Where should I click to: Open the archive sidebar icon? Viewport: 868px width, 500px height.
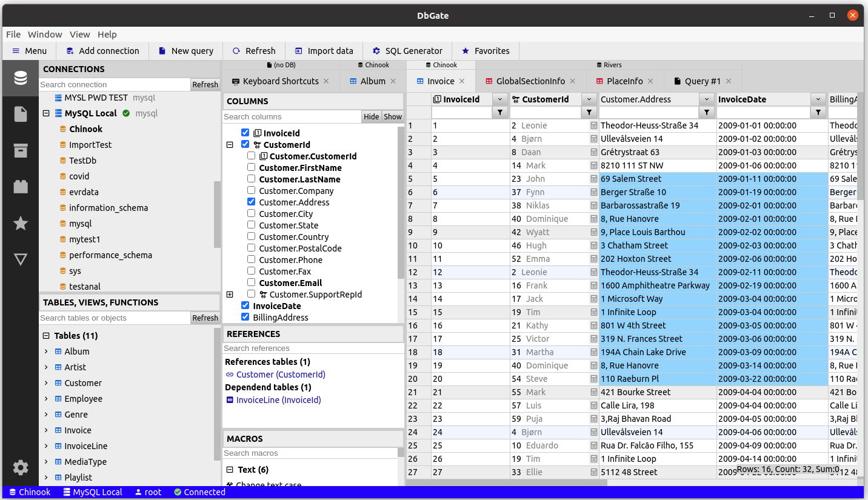[x=21, y=150]
